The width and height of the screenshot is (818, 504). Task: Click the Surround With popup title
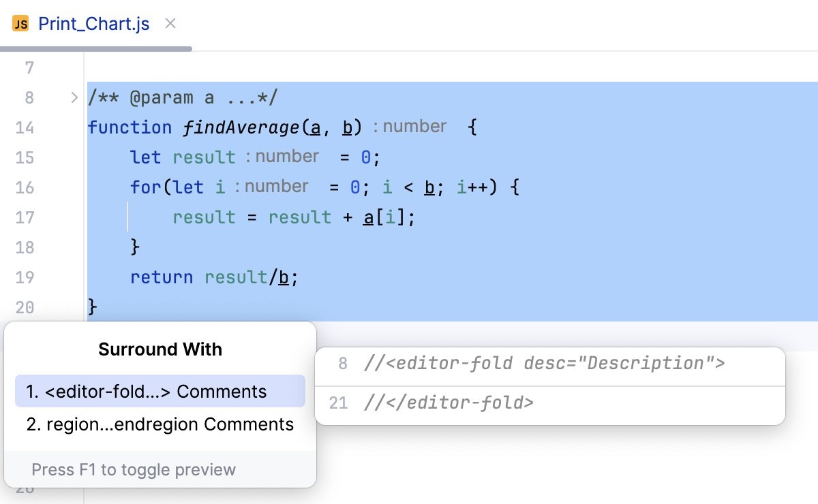[x=160, y=349]
